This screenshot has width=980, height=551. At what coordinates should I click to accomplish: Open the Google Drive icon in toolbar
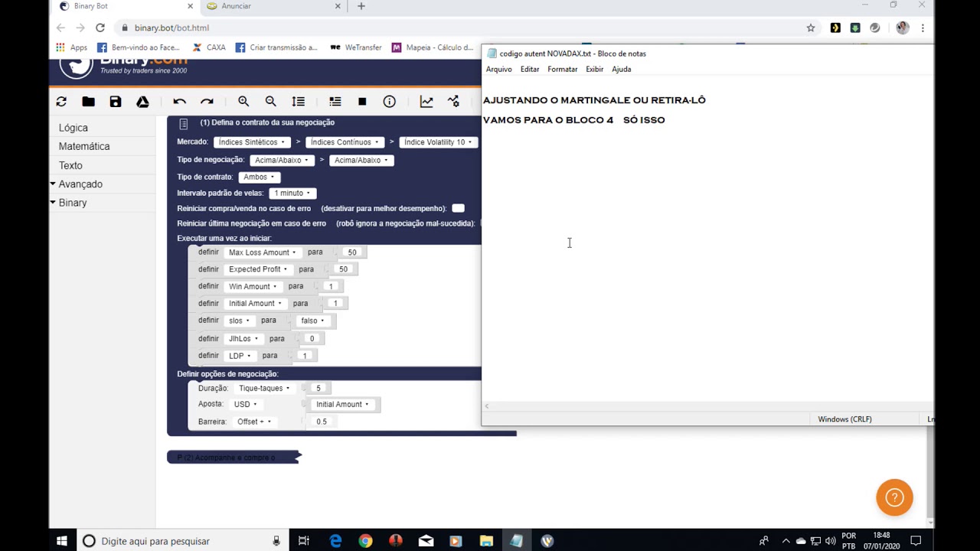coord(142,102)
